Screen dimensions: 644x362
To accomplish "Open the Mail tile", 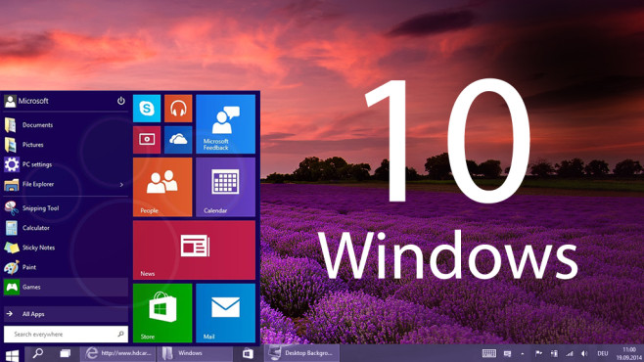I will pos(225,313).
